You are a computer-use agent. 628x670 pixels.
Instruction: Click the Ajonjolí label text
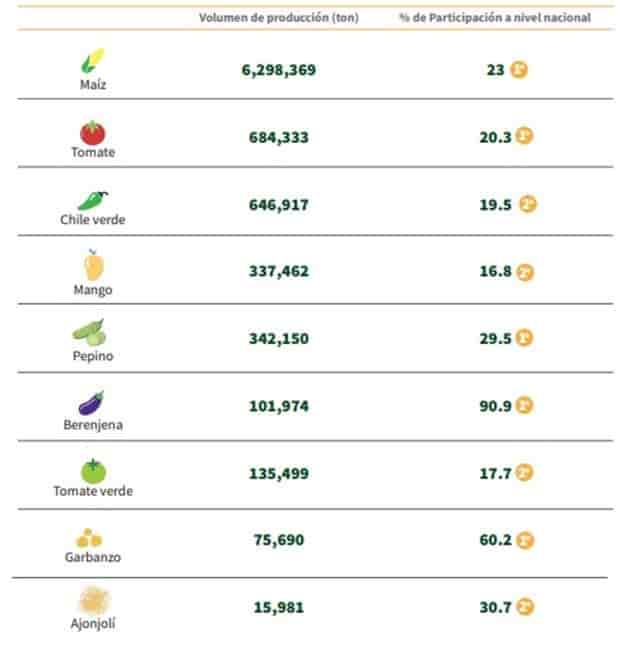tap(92, 624)
